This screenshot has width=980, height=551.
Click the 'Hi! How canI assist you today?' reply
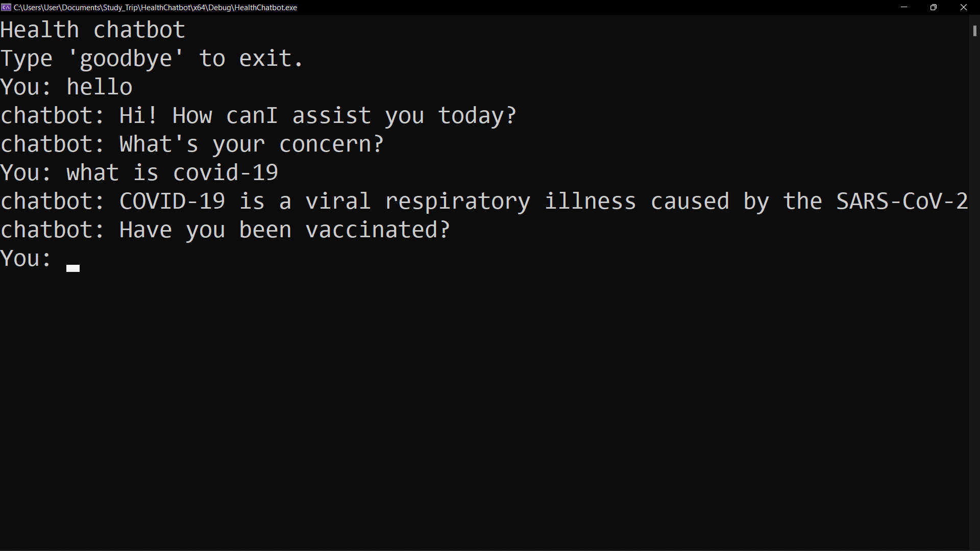(x=317, y=116)
